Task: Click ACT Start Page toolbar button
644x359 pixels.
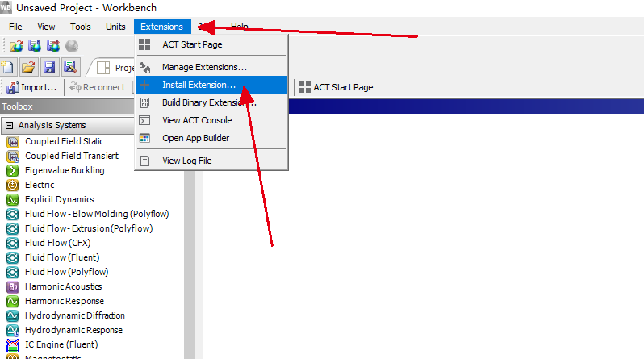Action: click(336, 87)
